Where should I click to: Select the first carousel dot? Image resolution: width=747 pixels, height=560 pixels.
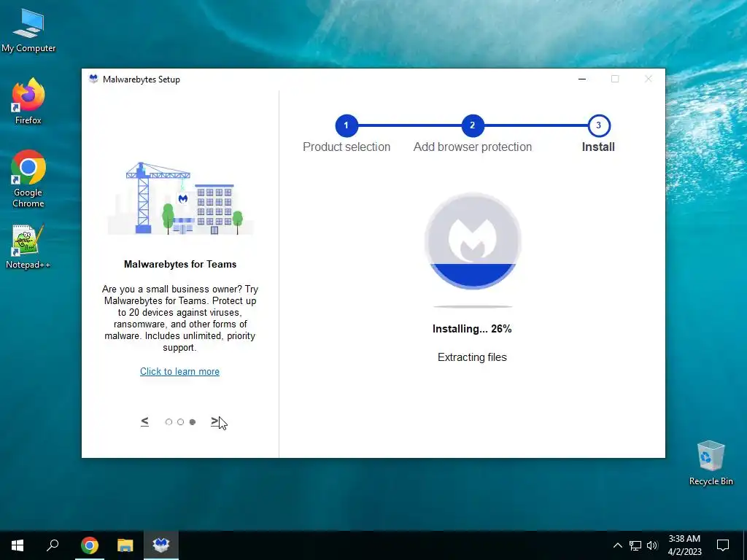pyautogui.click(x=169, y=422)
